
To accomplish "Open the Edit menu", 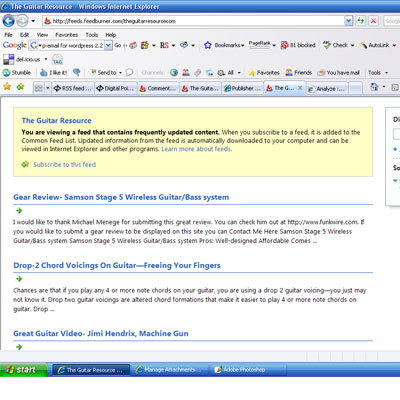I will pos(24,35).
